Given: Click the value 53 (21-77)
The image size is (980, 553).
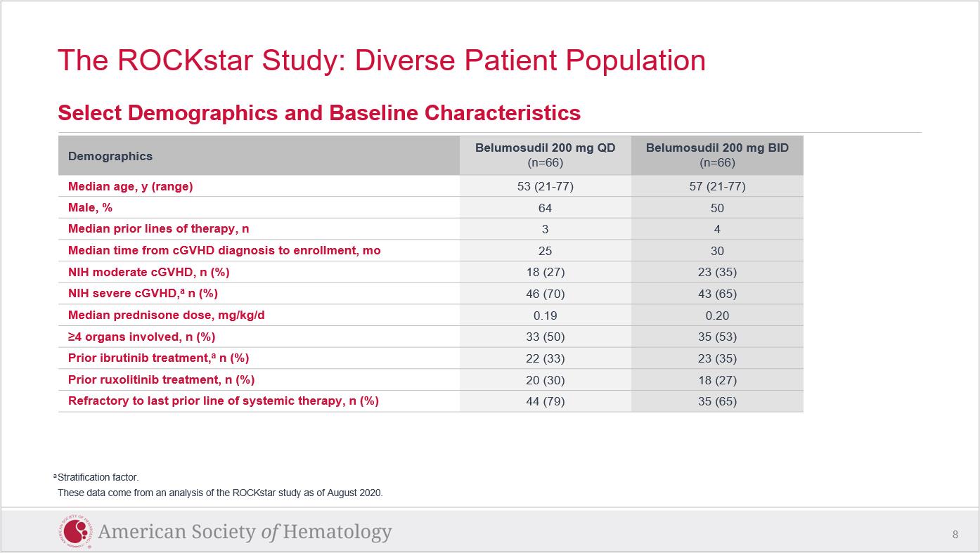Looking at the screenshot, I should 546,187.
